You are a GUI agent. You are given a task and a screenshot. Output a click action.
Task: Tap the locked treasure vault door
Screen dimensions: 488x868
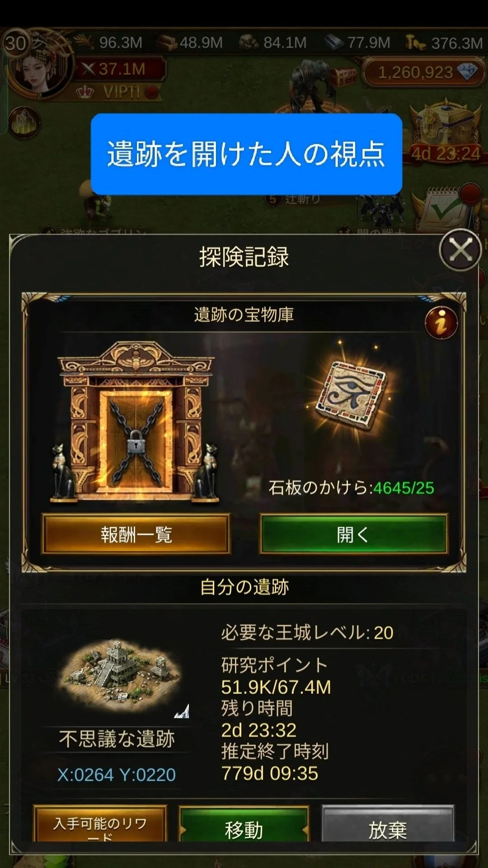136,422
